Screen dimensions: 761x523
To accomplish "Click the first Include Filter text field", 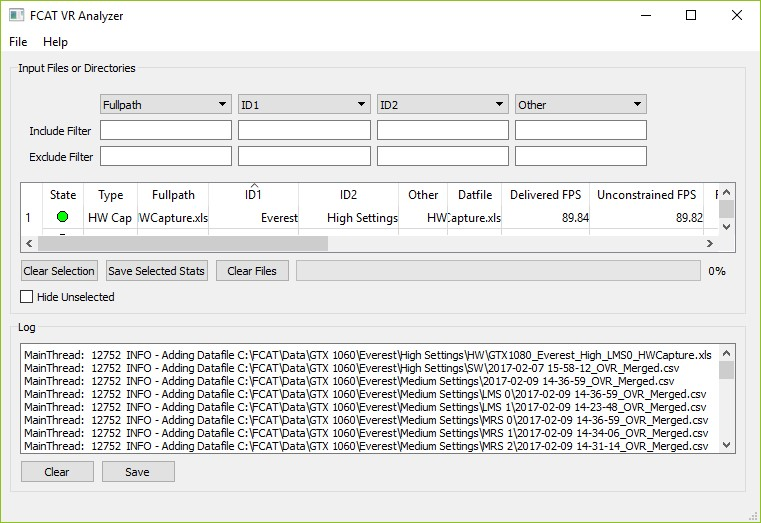I will tap(166, 131).
